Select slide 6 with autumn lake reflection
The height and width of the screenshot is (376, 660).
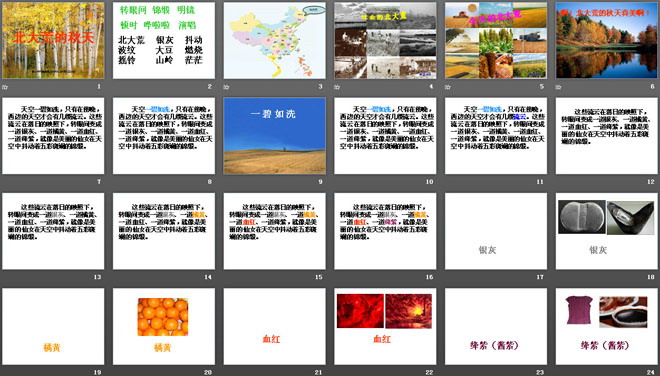(607, 40)
